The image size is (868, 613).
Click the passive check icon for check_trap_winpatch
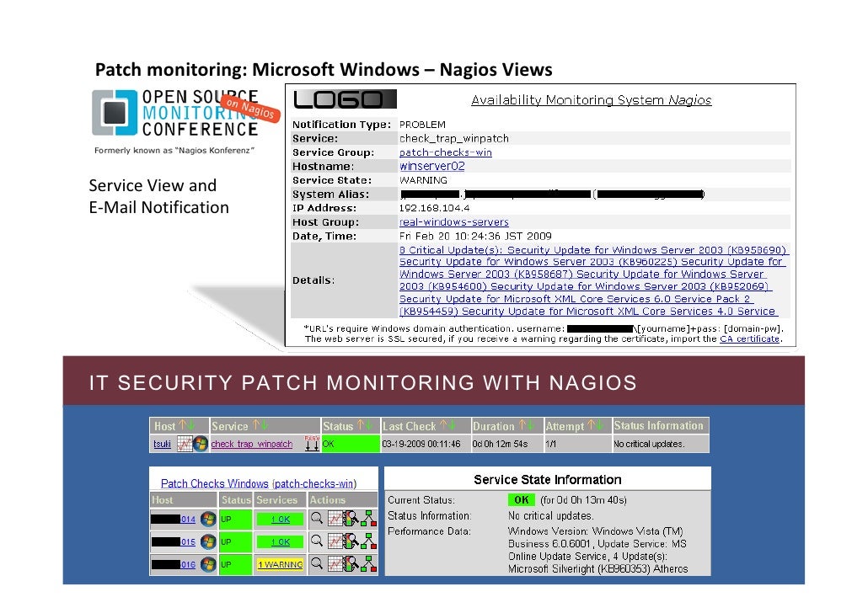[x=312, y=443]
